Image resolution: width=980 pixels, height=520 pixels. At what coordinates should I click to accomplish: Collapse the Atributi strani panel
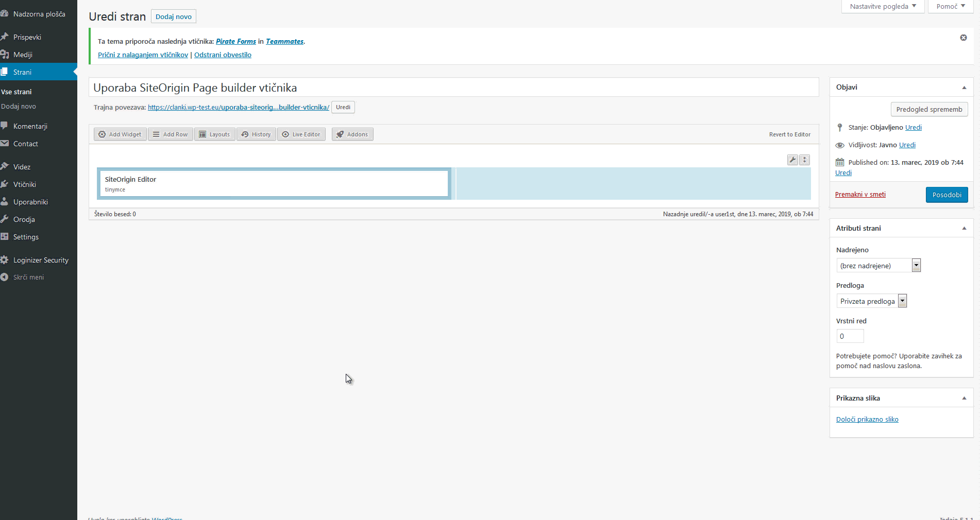tap(964, 229)
